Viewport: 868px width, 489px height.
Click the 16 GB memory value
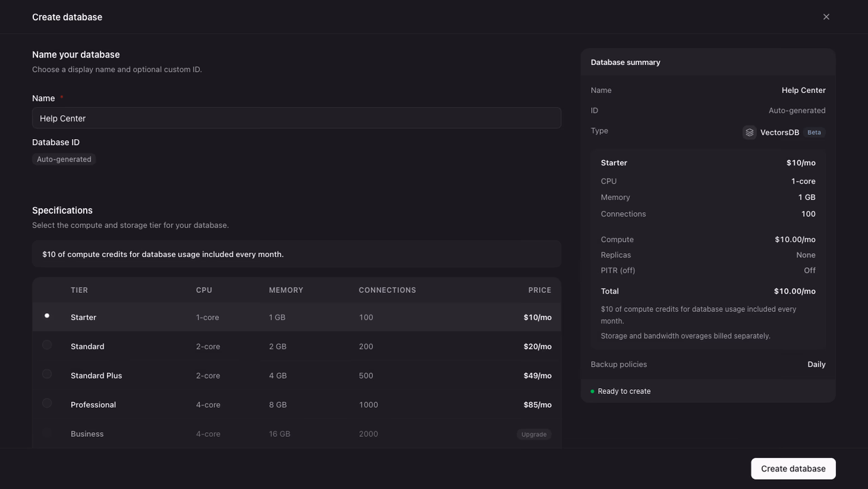click(x=279, y=434)
